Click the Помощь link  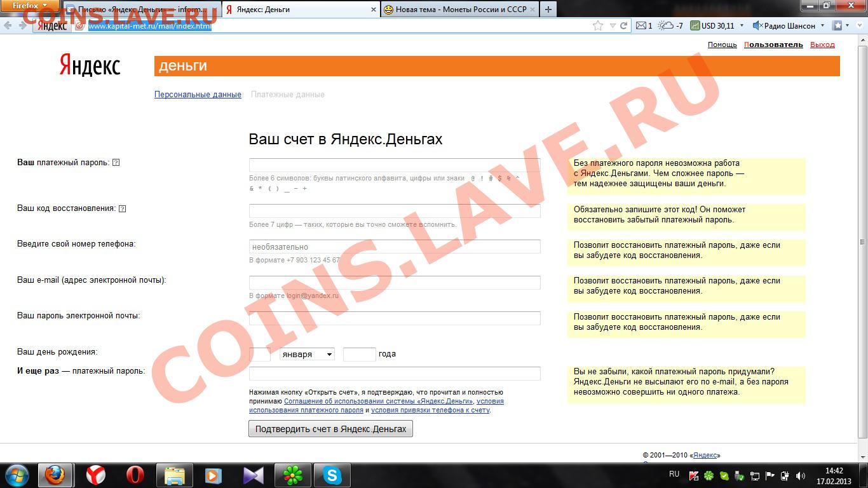click(722, 44)
